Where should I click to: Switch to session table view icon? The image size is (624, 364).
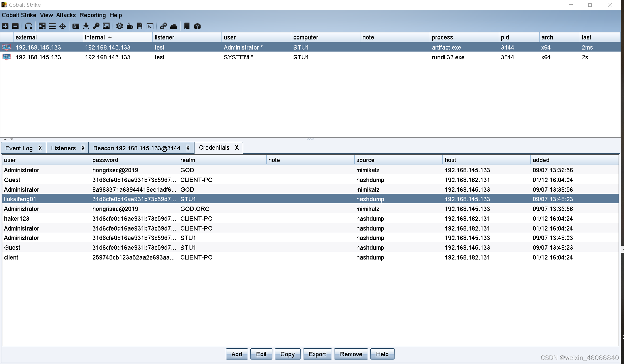(52, 26)
